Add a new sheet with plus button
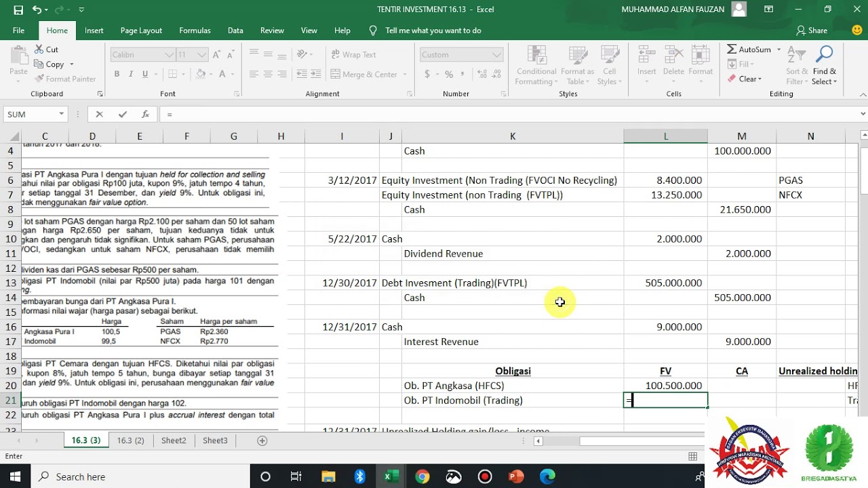Image resolution: width=868 pixels, height=488 pixels. [x=262, y=441]
